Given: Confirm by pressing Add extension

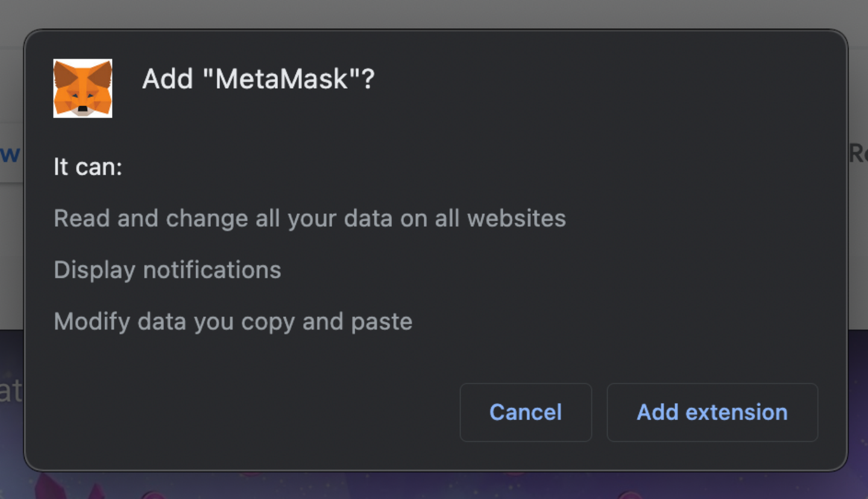Looking at the screenshot, I should pos(712,412).
